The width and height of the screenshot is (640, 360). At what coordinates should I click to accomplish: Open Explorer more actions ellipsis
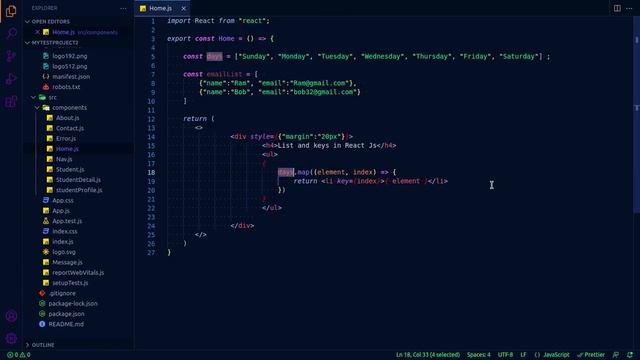coord(123,8)
